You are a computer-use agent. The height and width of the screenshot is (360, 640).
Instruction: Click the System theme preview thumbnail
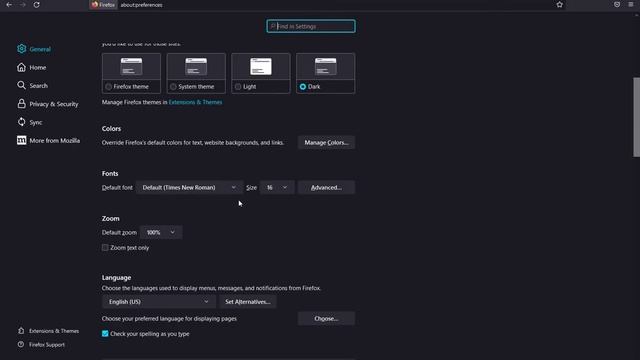pyautogui.click(x=196, y=67)
